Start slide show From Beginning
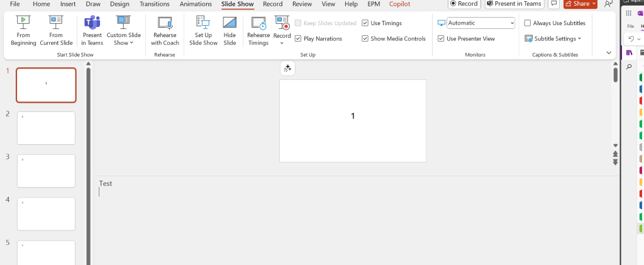 (23, 30)
